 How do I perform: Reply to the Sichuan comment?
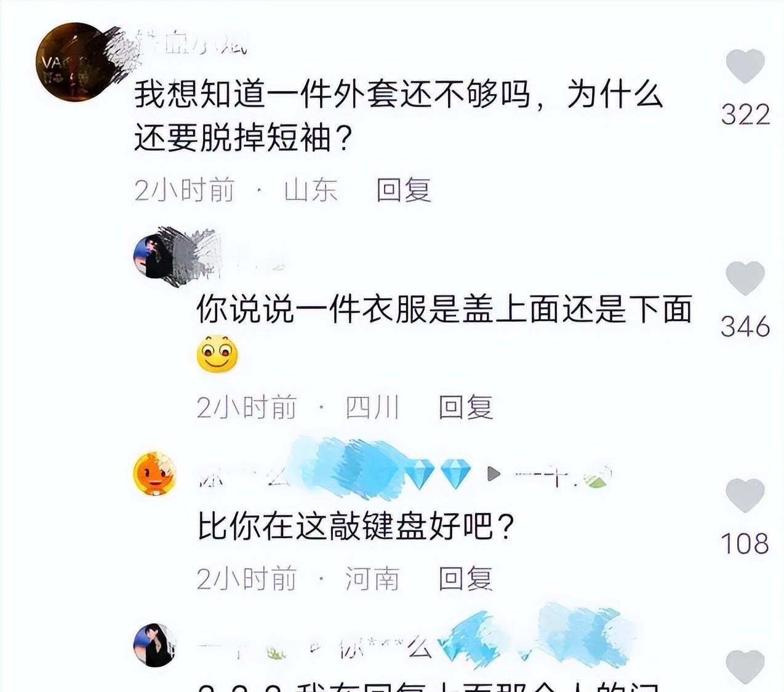466,407
